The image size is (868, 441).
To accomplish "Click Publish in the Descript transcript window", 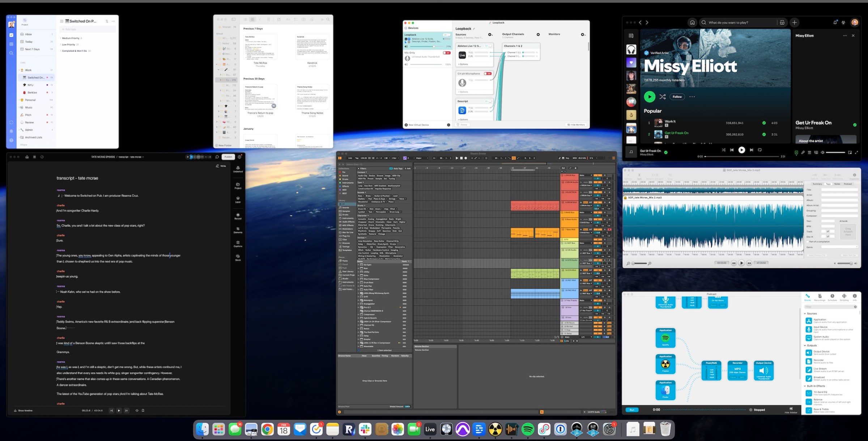I will pos(228,157).
